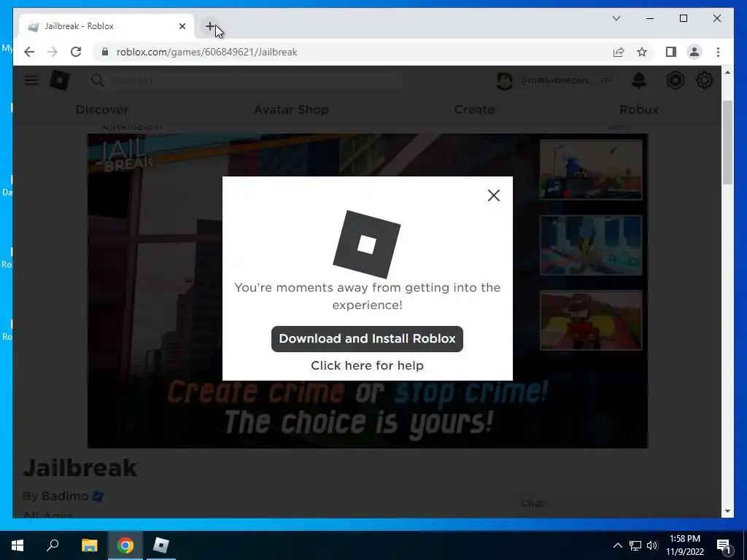
Task: Open the Chat panel
Action: [x=613, y=504]
